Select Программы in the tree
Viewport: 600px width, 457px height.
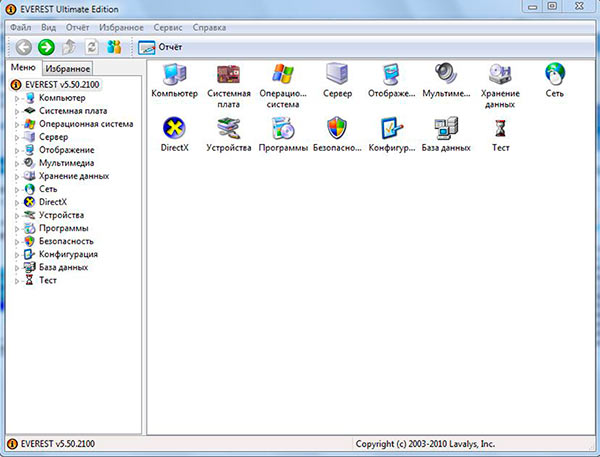pos(64,228)
